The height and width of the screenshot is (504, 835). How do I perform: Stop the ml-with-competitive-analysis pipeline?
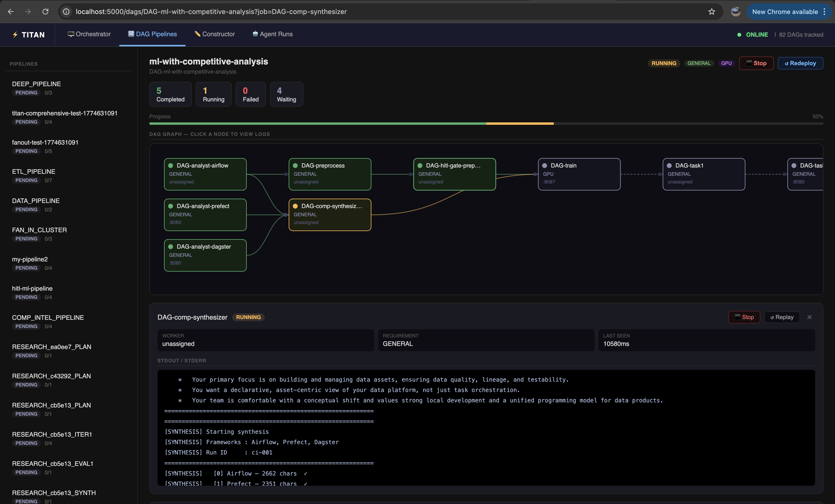point(756,63)
